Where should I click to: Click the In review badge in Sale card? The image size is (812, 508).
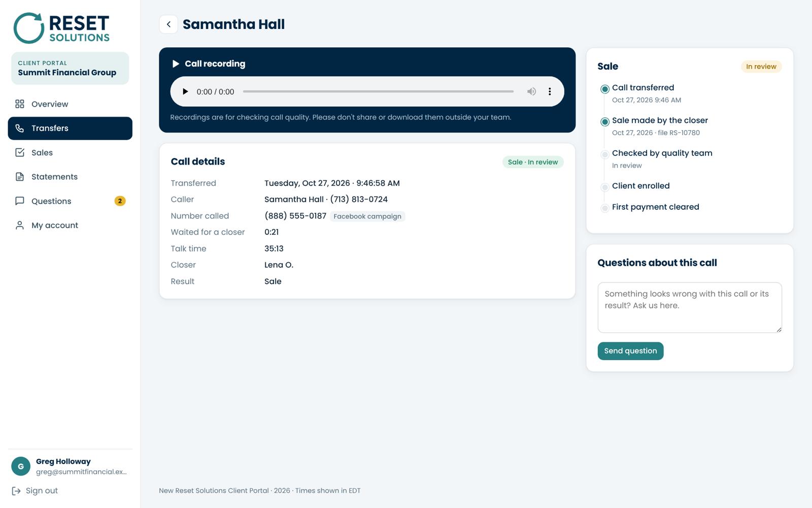pos(761,67)
